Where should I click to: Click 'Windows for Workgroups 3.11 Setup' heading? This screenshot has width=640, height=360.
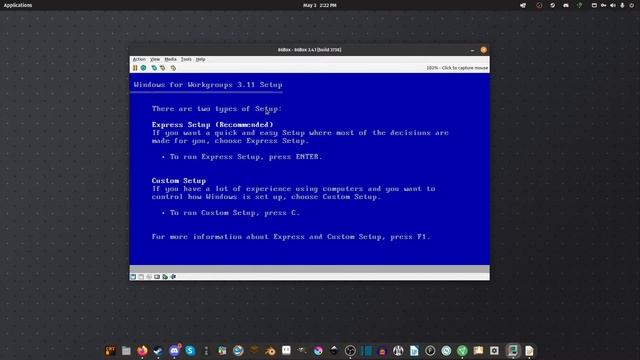click(x=208, y=85)
